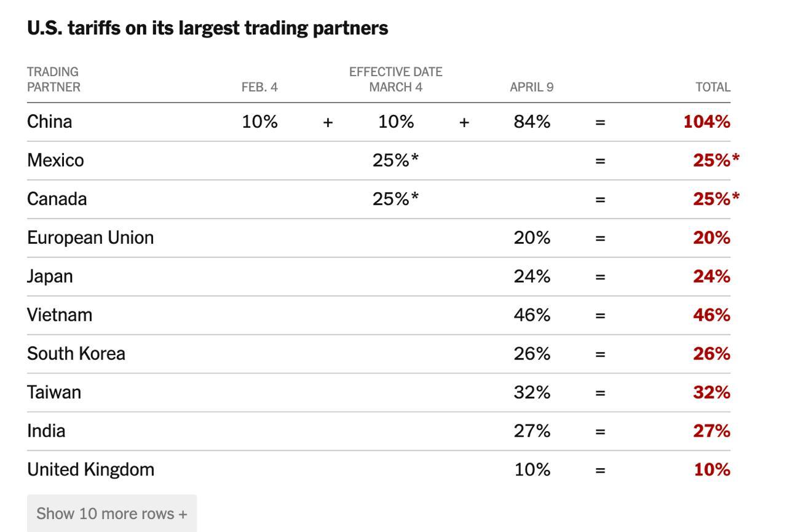Viewport: 787px width, 532px height.
Task: Select the Vietnam row label
Action: coord(60,315)
